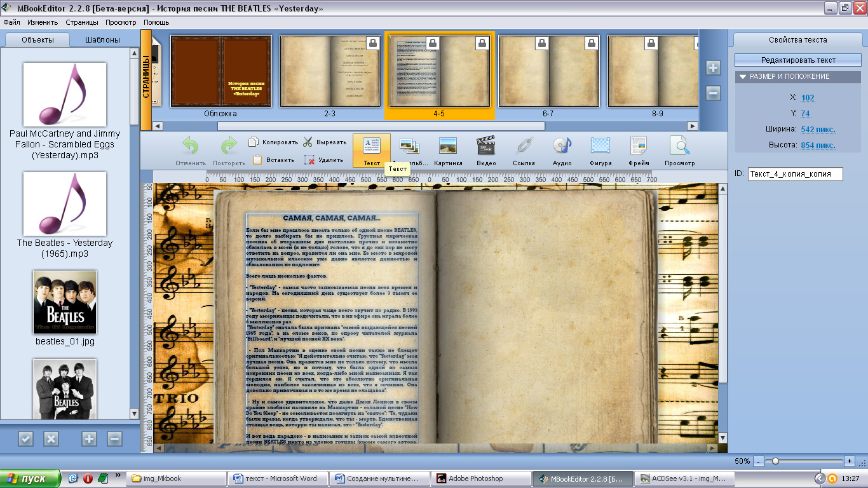
Task: Remove page with minus icon beside thumbnails
Action: coord(713,93)
